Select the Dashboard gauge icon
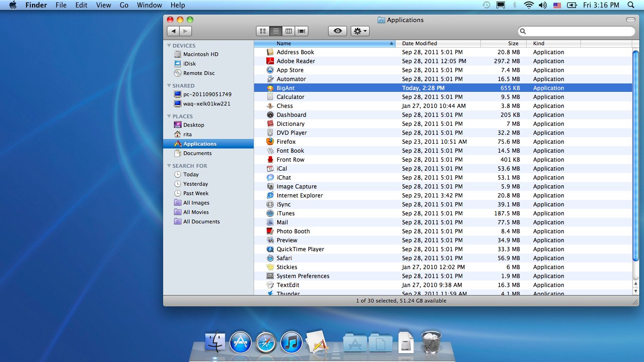 tap(270, 115)
